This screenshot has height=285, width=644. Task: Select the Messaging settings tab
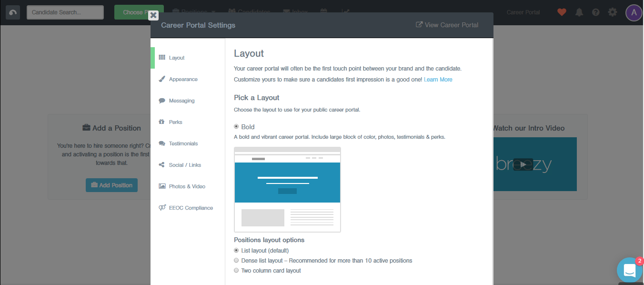[x=188, y=101]
